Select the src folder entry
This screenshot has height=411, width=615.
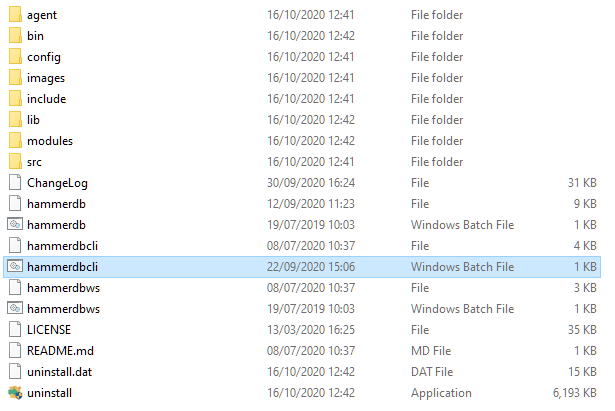pyautogui.click(x=302, y=162)
